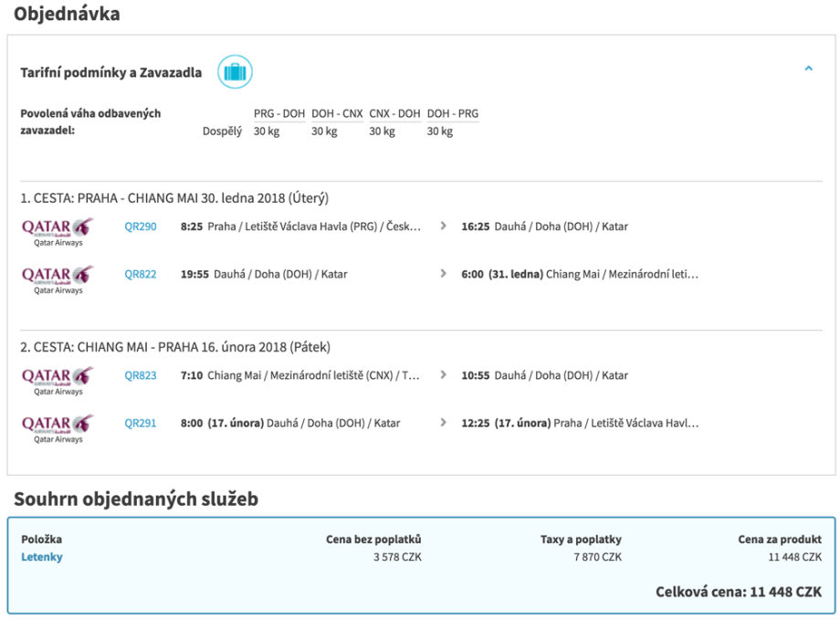Click the Celková cena total price text
Image resolution: width=840 pixels, height=620 pixels.
pos(738,592)
